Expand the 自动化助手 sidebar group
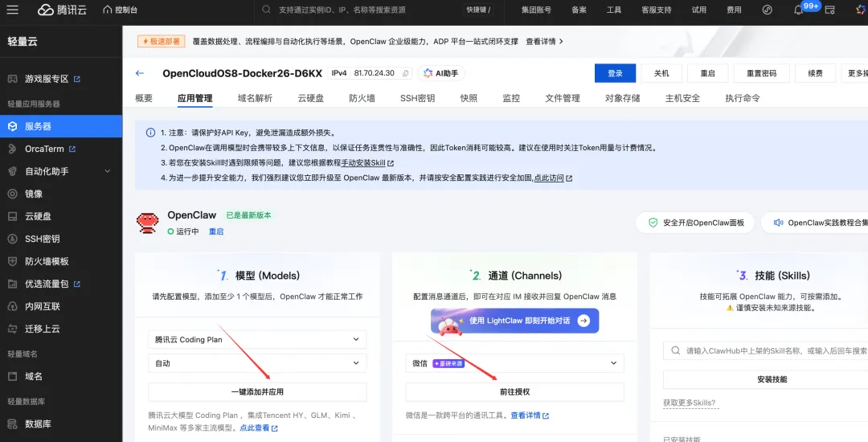868x442 pixels. 61,171
